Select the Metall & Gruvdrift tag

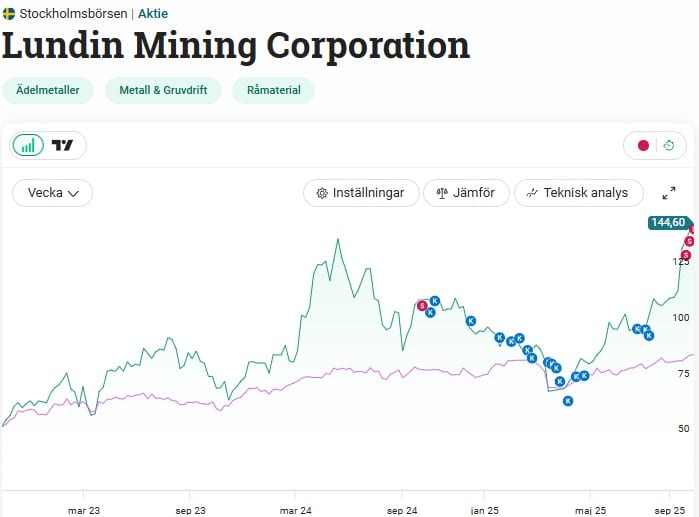coord(163,90)
